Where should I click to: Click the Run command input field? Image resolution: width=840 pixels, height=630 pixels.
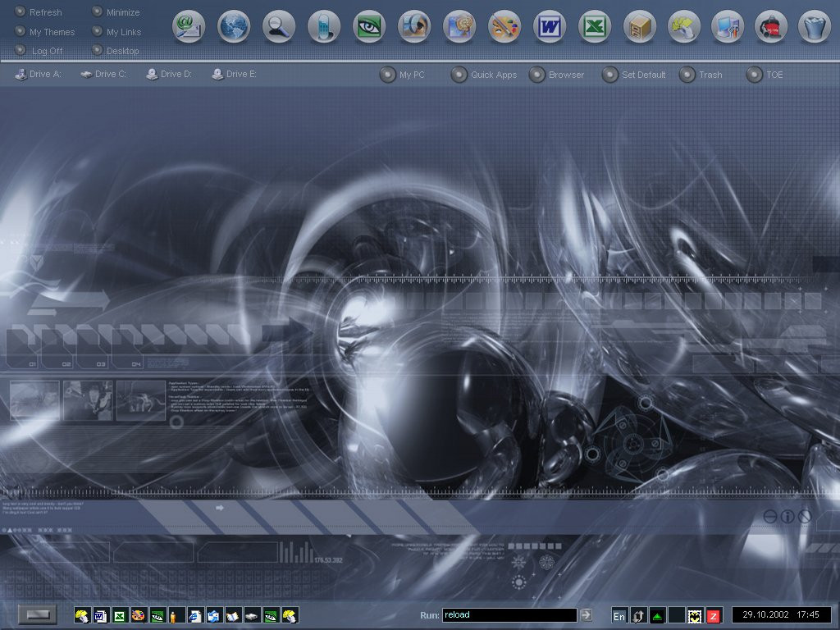[509, 615]
